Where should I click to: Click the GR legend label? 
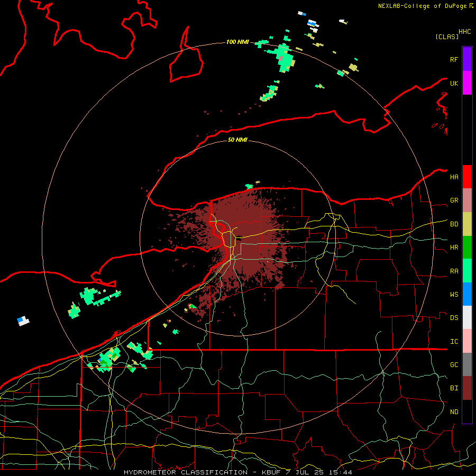click(x=454, y=200)
